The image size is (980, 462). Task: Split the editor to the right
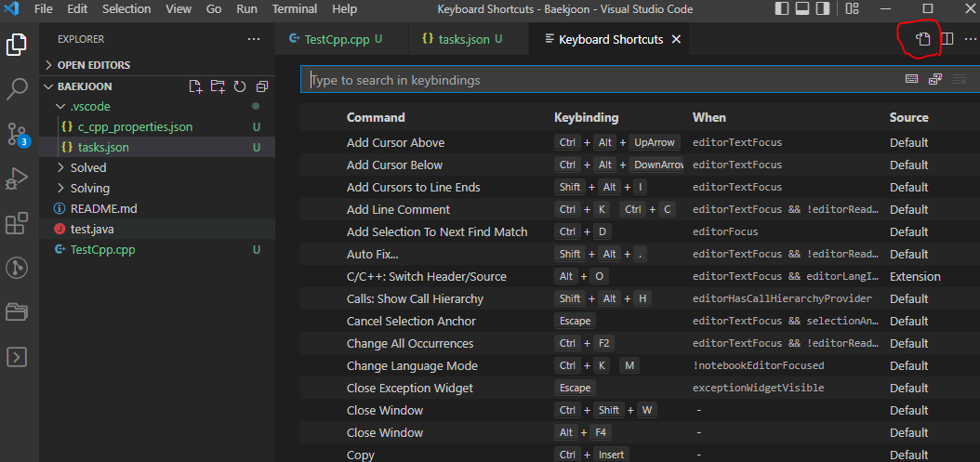coord(947,39)
